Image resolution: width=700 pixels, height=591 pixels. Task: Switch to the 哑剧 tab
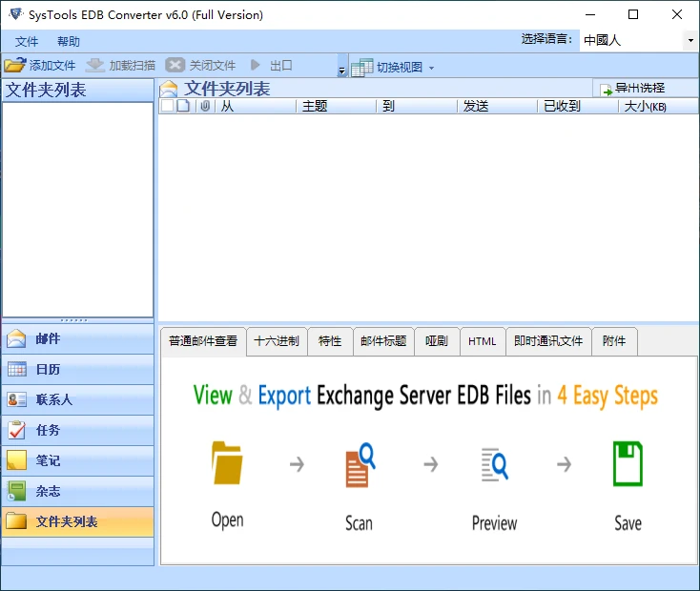[x=437, y=341]
